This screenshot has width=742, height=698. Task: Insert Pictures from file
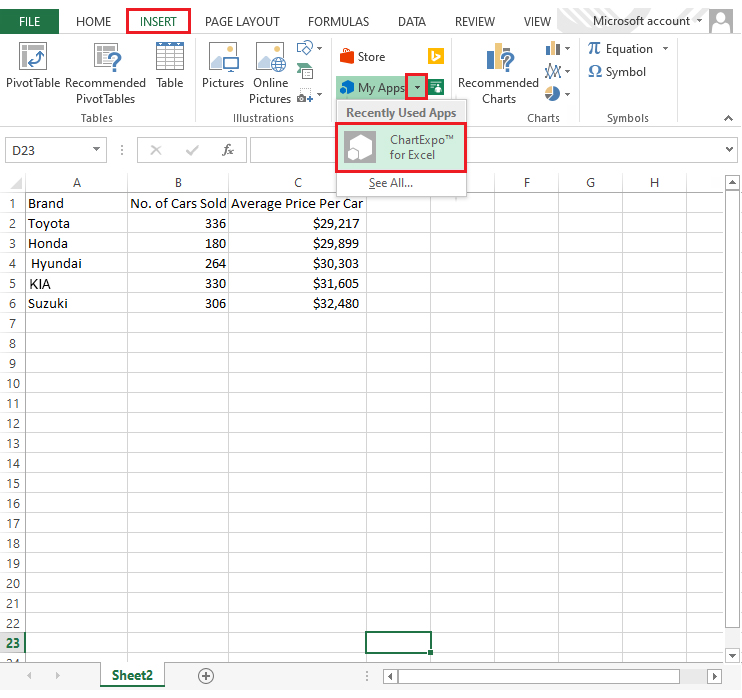(x=223, y=65)
